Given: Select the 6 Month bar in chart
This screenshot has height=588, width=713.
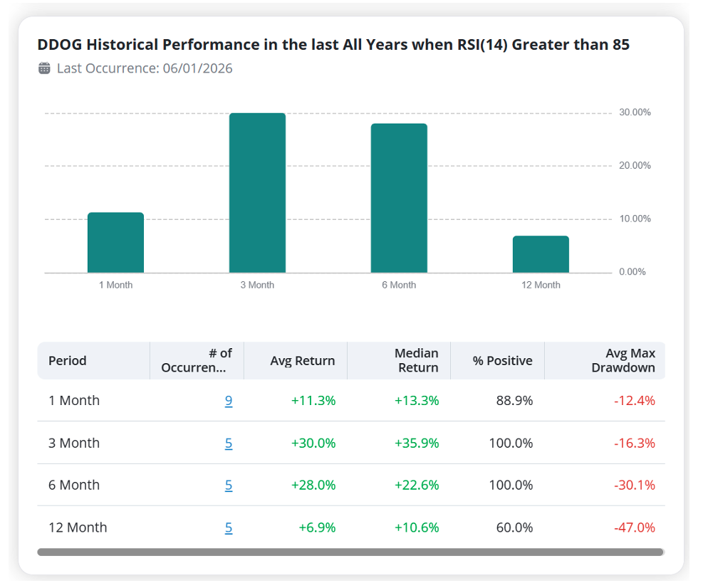Looking at the screenshot, I should click(x=399, y=198).
